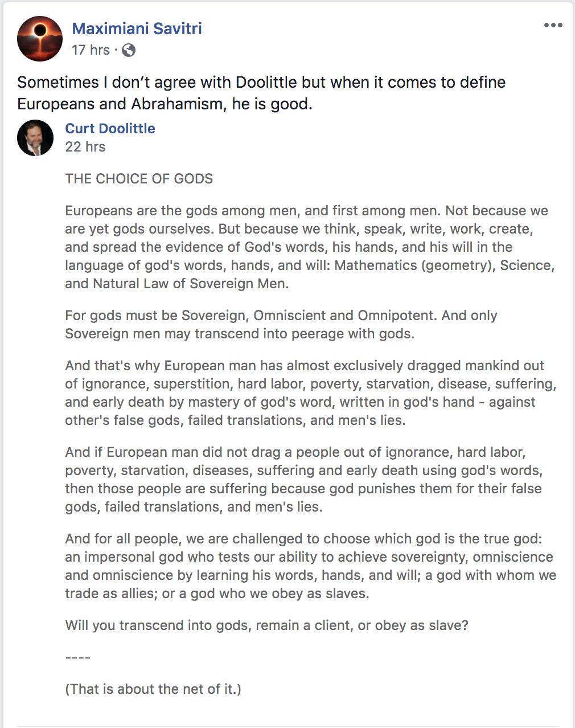Viewport: 575px width, 728px height.
Task: Select the "THE CHOICE OF GODS" heading
Action: [x=139, y=178]
